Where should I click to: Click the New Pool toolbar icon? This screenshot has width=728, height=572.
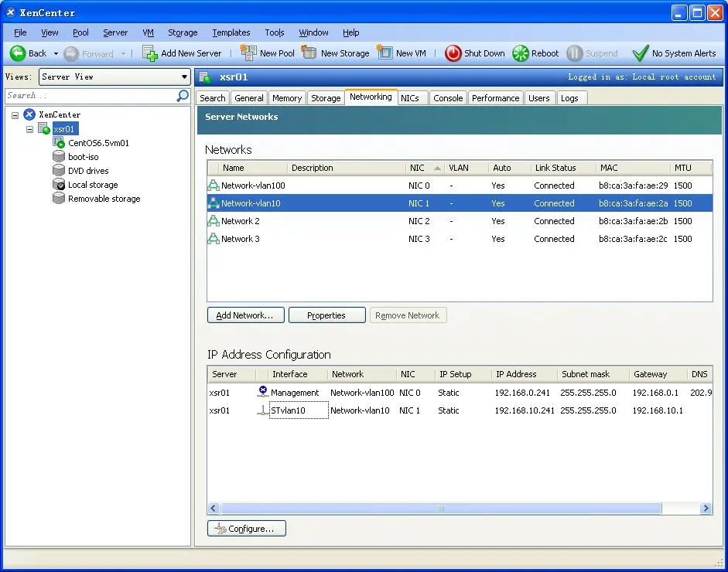[x=248, y=53]
